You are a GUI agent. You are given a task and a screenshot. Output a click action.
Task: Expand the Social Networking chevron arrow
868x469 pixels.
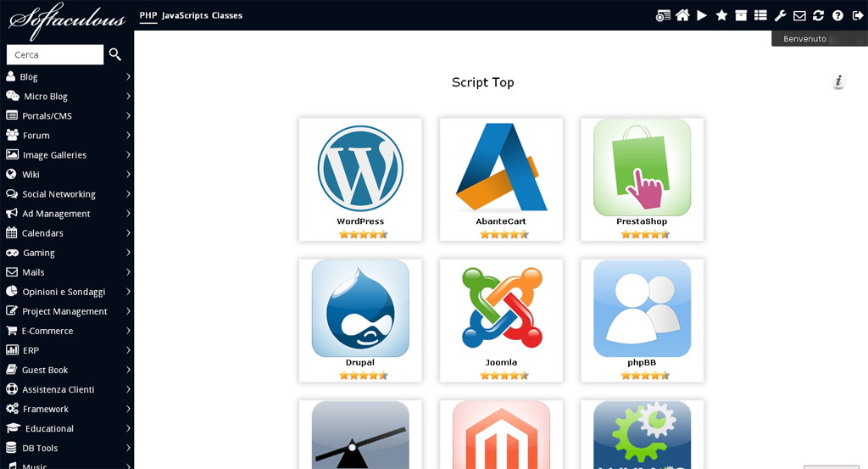[x=128, y=194]
